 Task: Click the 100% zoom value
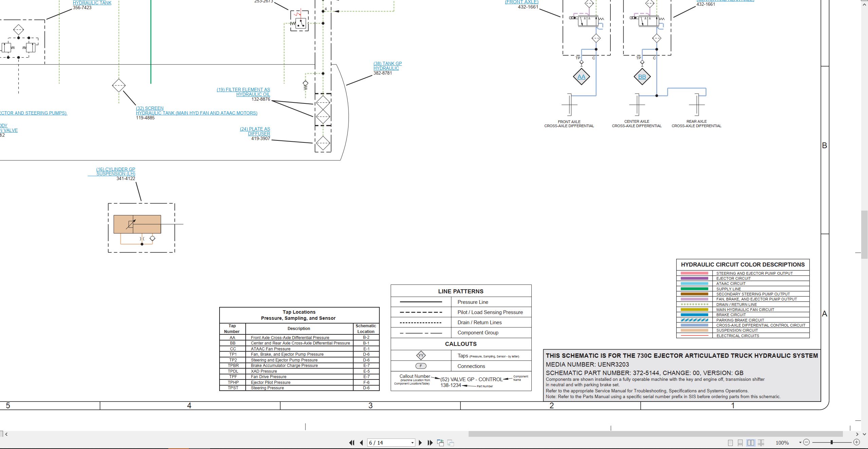(x=782, y=443)
